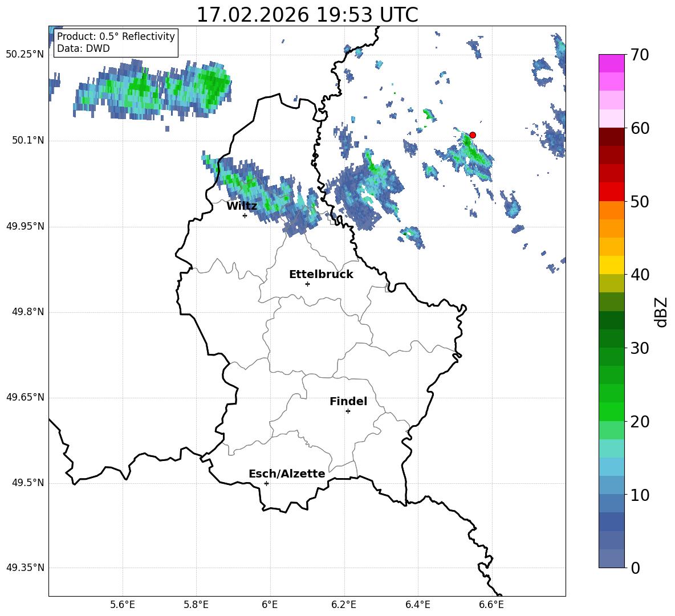
Task: Click the plot title '17.02.2026 19:53 UTC'
Action: [307, 15]
